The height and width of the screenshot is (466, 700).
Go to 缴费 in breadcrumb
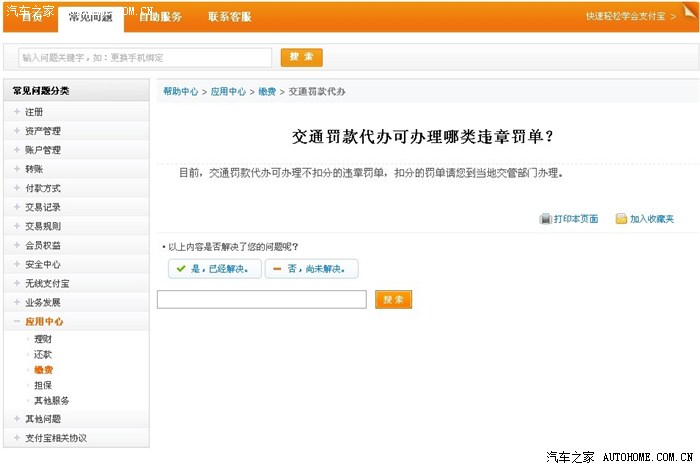[267, 92]
